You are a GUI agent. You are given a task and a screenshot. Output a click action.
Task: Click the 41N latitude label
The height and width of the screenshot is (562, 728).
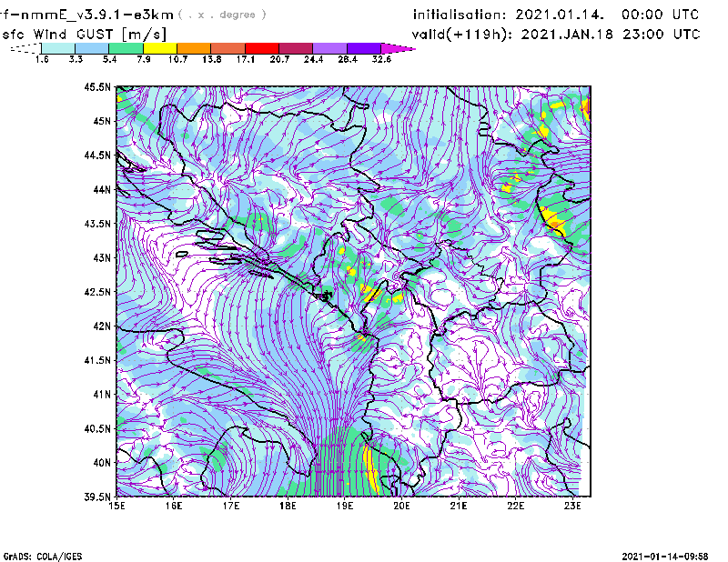tap(102, 394)
